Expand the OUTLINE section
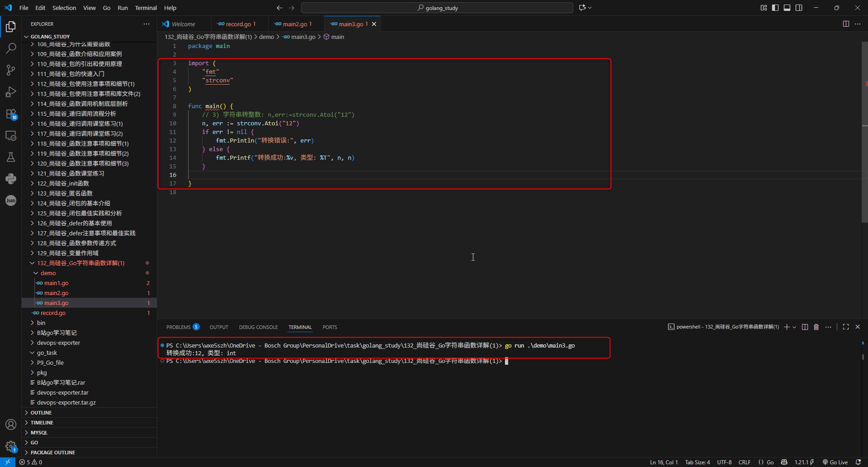The width and height of the screenshot is (868, 467). coord(90,413)
